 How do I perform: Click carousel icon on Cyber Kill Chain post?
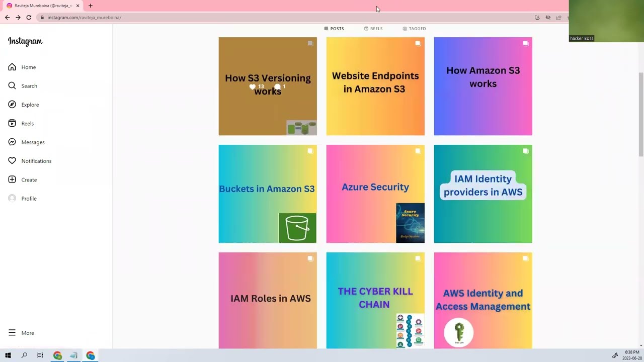418,258
